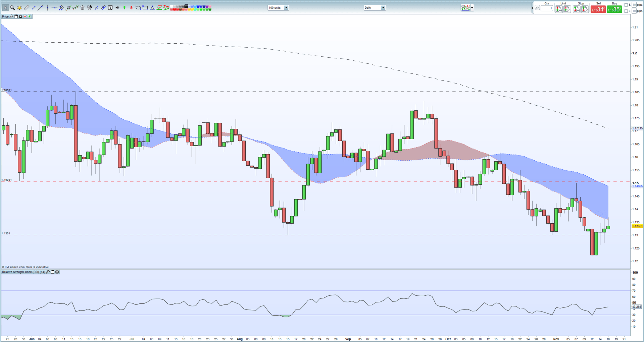
Task: Activate the magnifier zoom tool
Action: pos(12,8)
